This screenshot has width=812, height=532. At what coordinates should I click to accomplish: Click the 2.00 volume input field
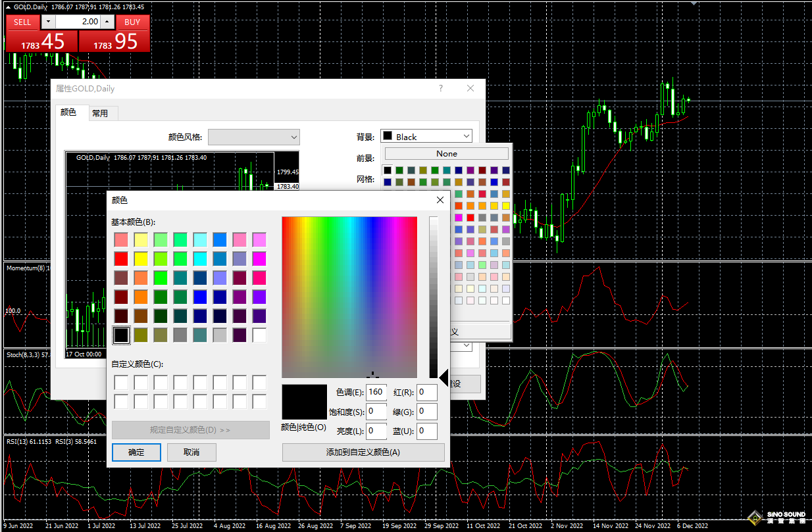(78, 22)
